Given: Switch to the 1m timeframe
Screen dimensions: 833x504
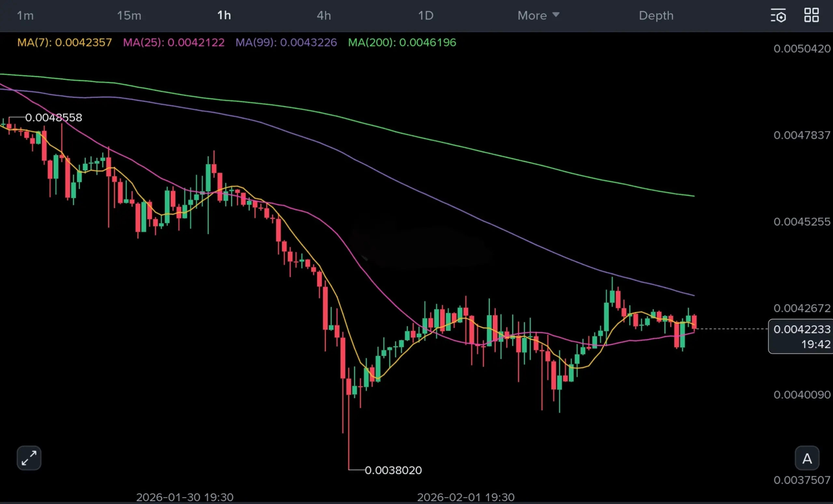Looking at the screenshot, I should (x=25, y=16).
